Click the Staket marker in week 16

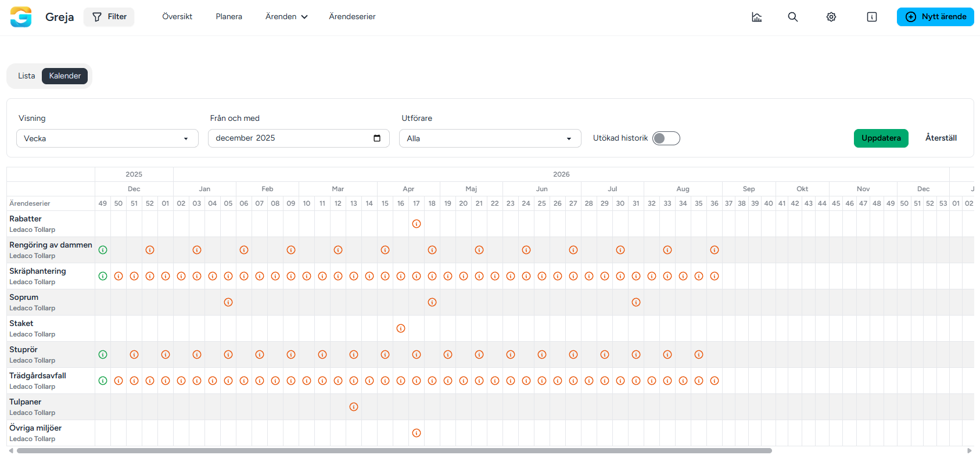(x=401, y=328)
